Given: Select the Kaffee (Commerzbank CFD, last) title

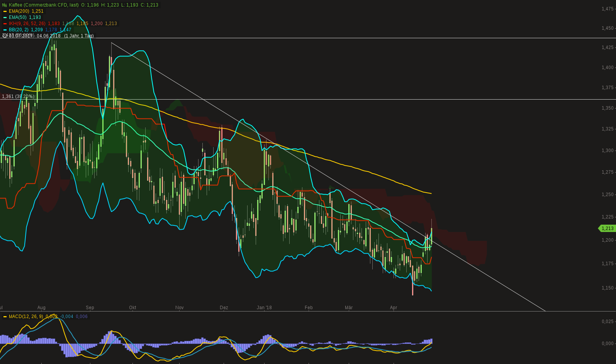Looking at the screenshot, I should [x=44, y=5].
